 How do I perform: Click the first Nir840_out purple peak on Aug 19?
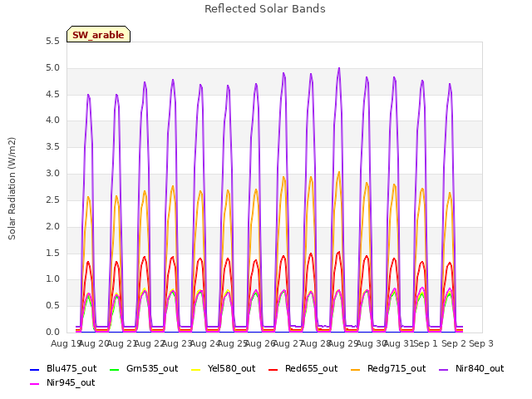89,95
